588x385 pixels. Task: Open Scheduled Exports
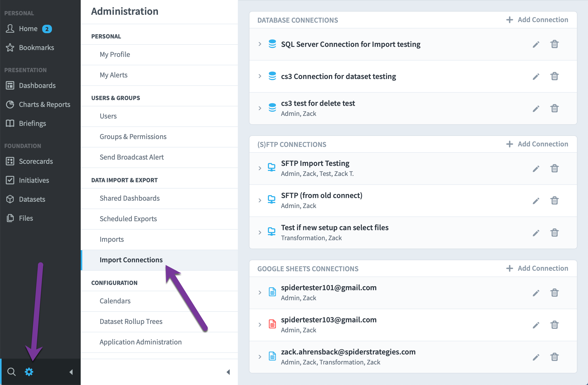point(159,219)
